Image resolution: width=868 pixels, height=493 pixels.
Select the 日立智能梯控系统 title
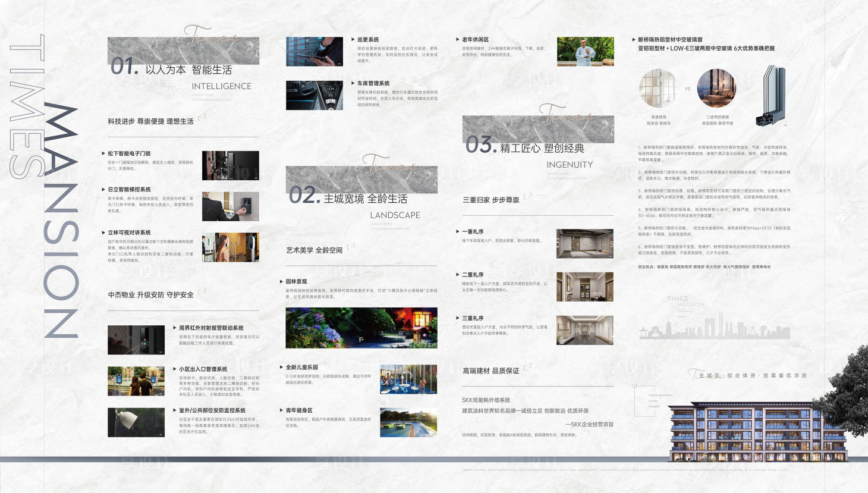[129, 189]
